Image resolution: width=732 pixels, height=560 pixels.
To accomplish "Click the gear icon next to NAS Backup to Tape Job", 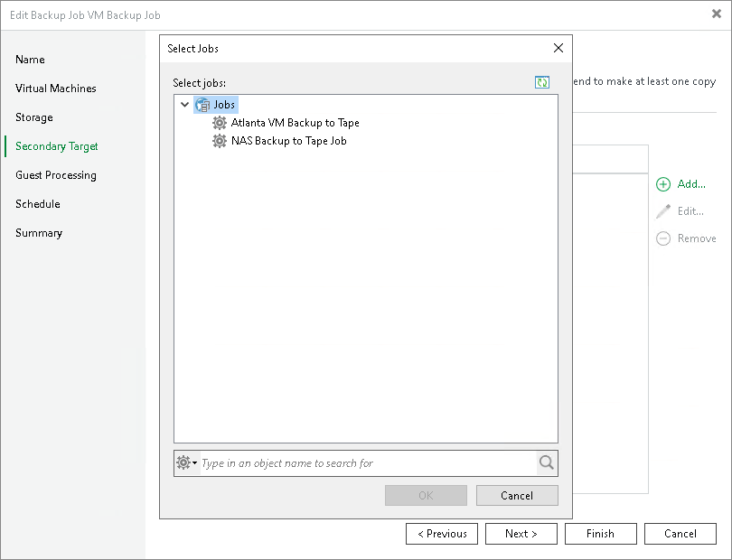I will [x=219, y=141].
